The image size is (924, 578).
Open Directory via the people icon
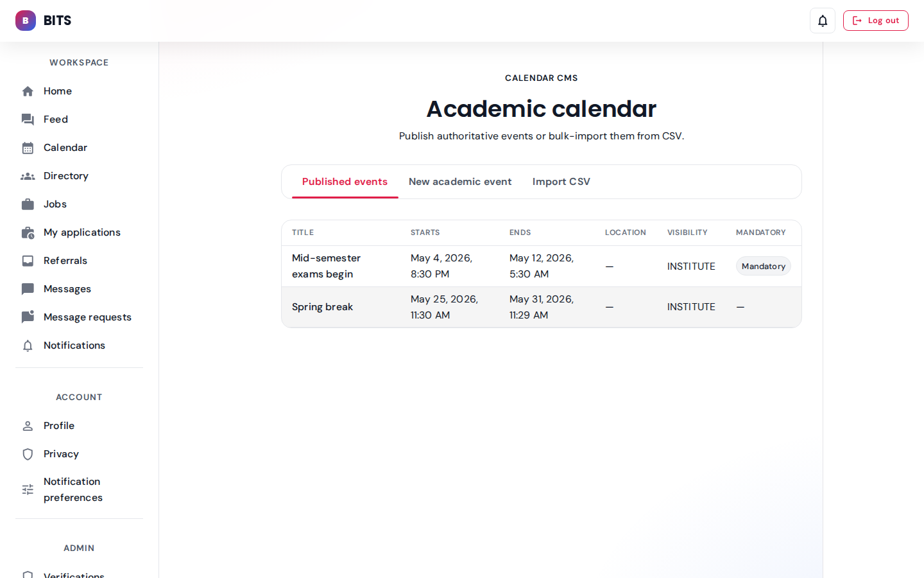tap(28, 176)
